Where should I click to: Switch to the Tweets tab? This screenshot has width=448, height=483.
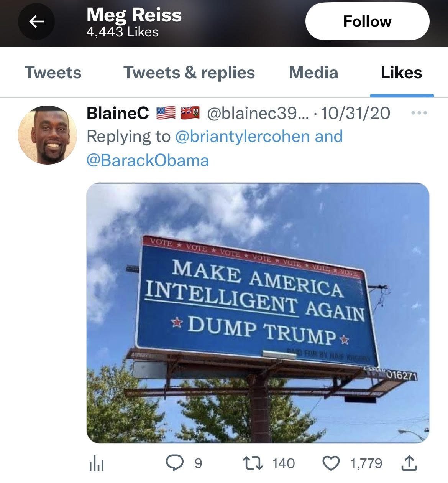coord(53,73)
